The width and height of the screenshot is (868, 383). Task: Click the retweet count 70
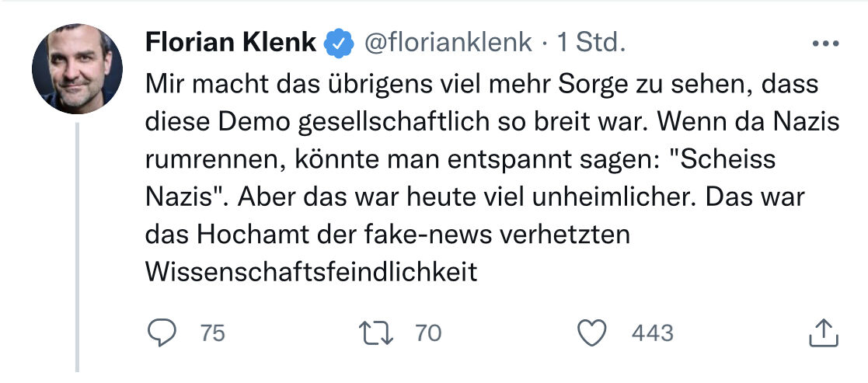tap(428, 333)
